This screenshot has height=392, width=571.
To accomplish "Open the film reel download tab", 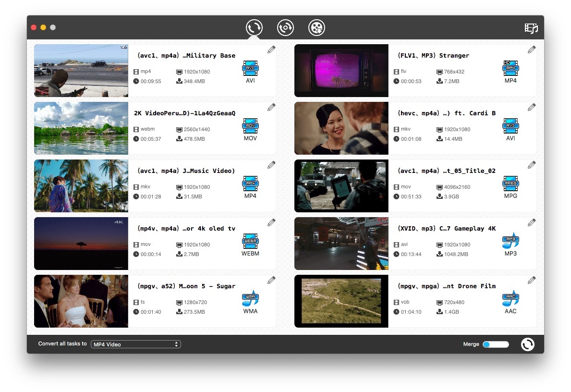I will pyautogui.click(x=316, y=27).
